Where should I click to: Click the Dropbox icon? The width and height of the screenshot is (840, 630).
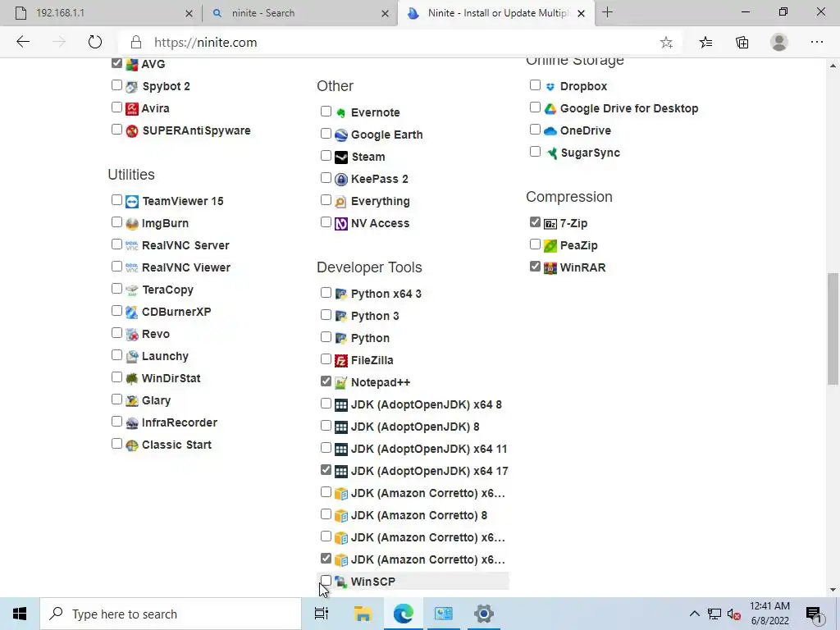(550, 87)
